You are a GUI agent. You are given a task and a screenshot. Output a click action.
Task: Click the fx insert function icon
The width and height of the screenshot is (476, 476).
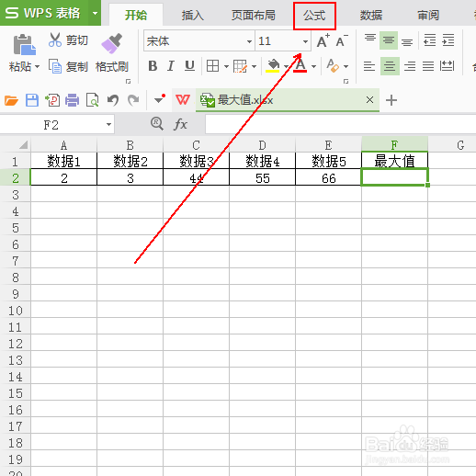180,124
